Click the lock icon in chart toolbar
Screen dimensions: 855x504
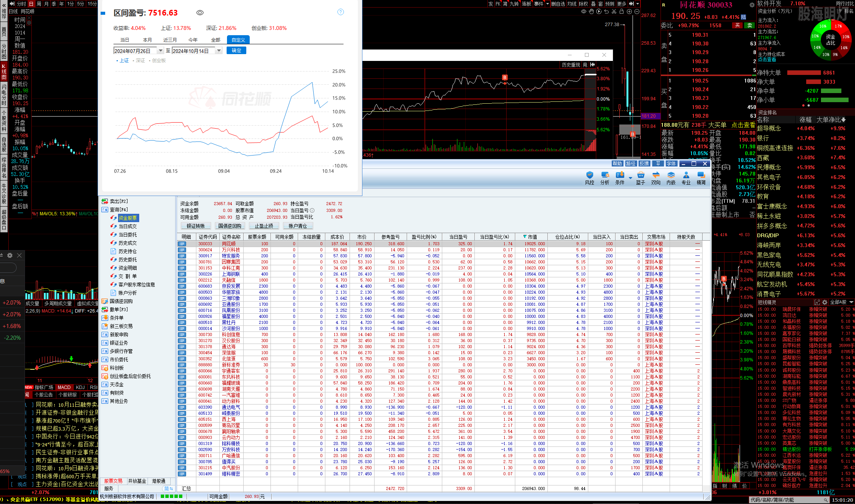click(622, 11)
